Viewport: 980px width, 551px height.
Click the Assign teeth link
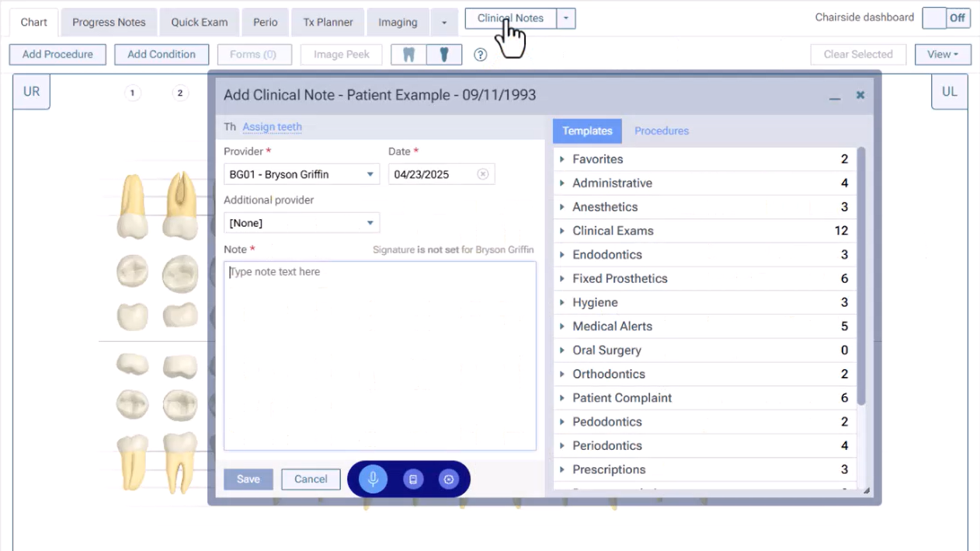[x=272, y=127]
